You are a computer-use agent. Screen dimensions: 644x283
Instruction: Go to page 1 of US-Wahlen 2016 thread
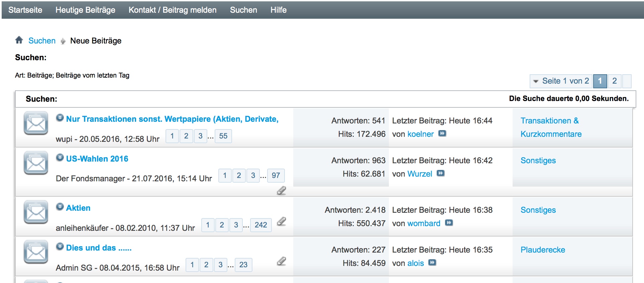(x=225, y=175)
